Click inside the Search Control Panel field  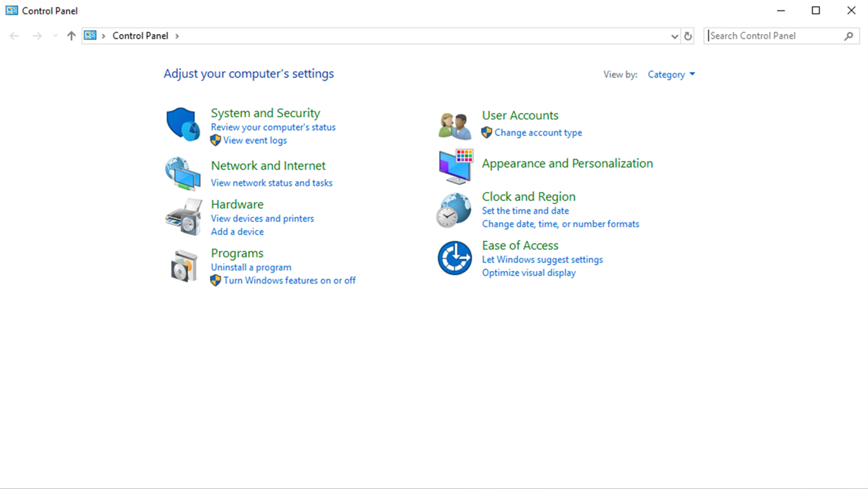(775, 35)
